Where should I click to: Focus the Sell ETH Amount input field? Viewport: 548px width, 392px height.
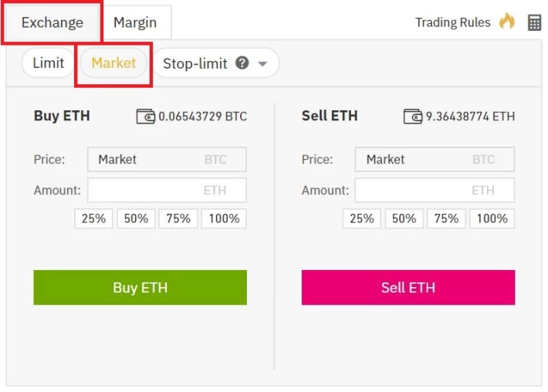tap(435, 191)
